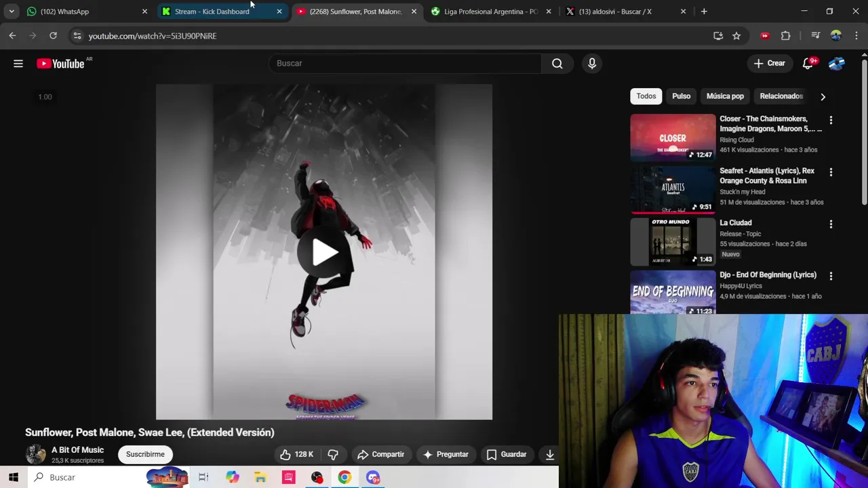Switch to Liga Profesional Argentina tab
Image resolution: width=868 pixels, height=488 pixels.
tap(491, 12)
